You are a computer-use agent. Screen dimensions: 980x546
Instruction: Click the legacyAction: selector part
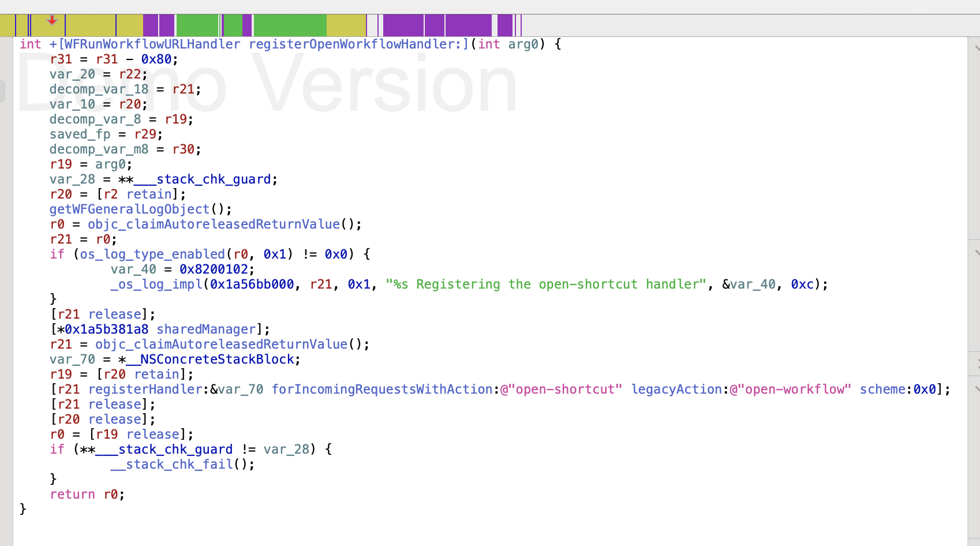click(680, 390)
